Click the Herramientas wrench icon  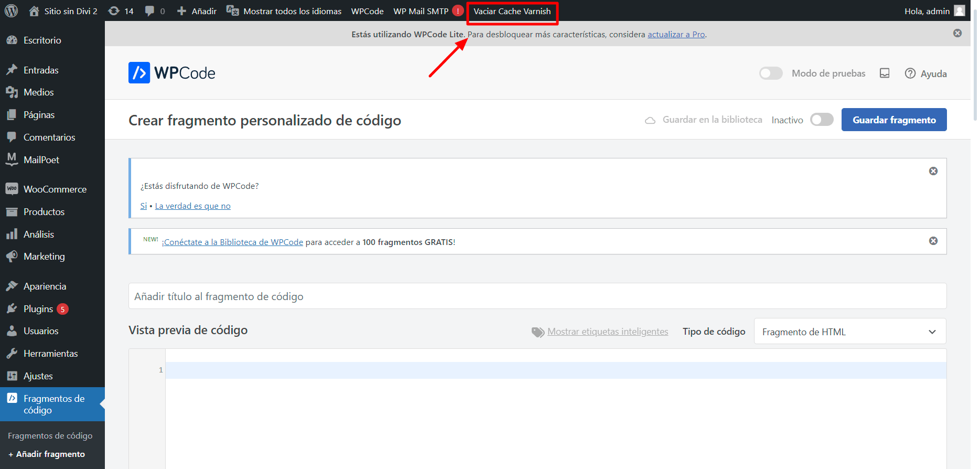pyautogui.click(x=12, y=354)
